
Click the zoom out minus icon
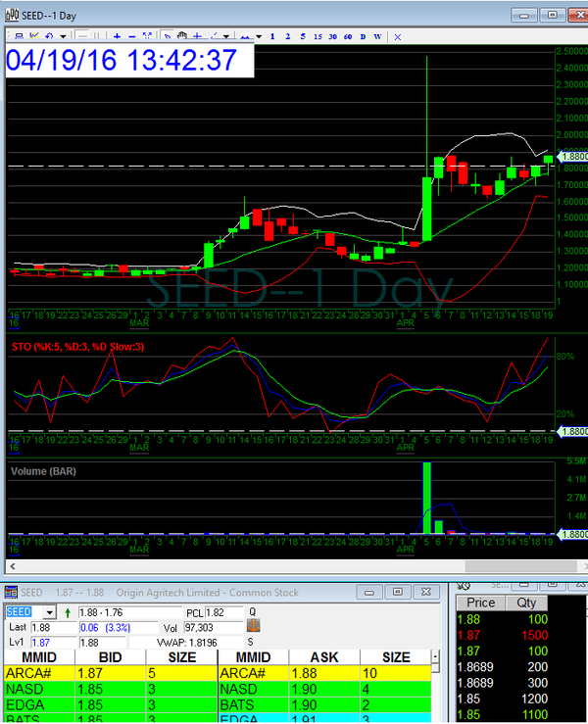pyautogui.click(x=132, y=35)
